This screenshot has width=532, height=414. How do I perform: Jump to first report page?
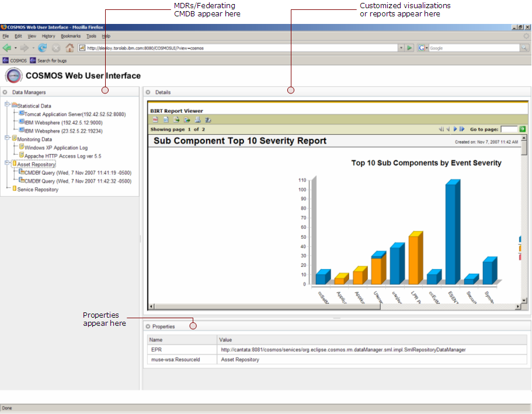click(441, 129)
